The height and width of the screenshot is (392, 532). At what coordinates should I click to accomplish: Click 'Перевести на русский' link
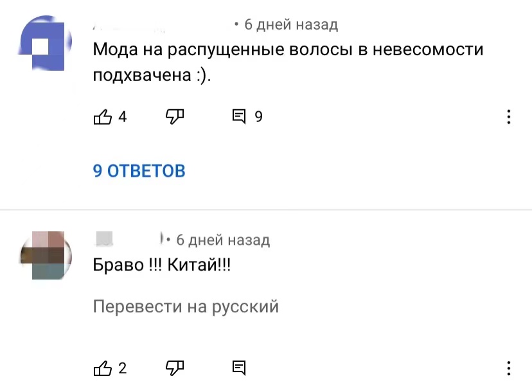point(186,307)
